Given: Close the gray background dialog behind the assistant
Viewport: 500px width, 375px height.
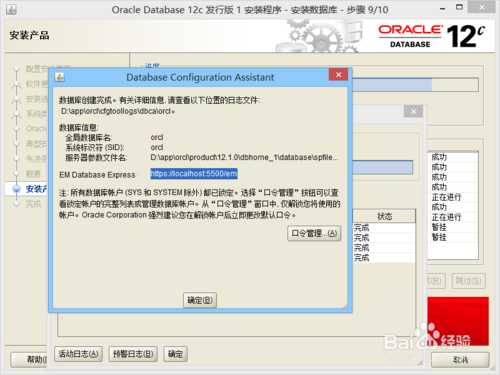Looking at the screenshot, I should pyautogui.click(x=413, y=111).
